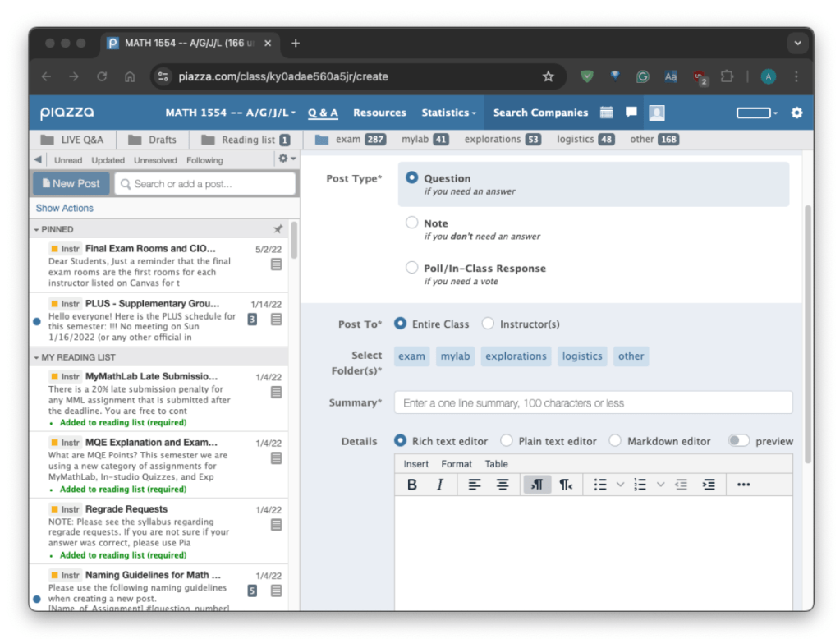Open the profile picture icon in header
840x639 pixels.
tap(657, 113)
